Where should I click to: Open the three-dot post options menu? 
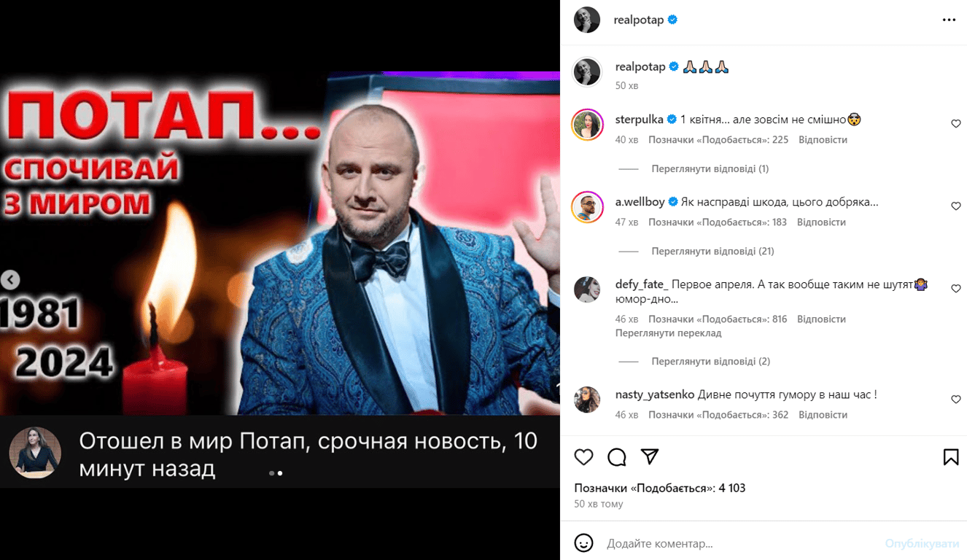pos(949,20)
